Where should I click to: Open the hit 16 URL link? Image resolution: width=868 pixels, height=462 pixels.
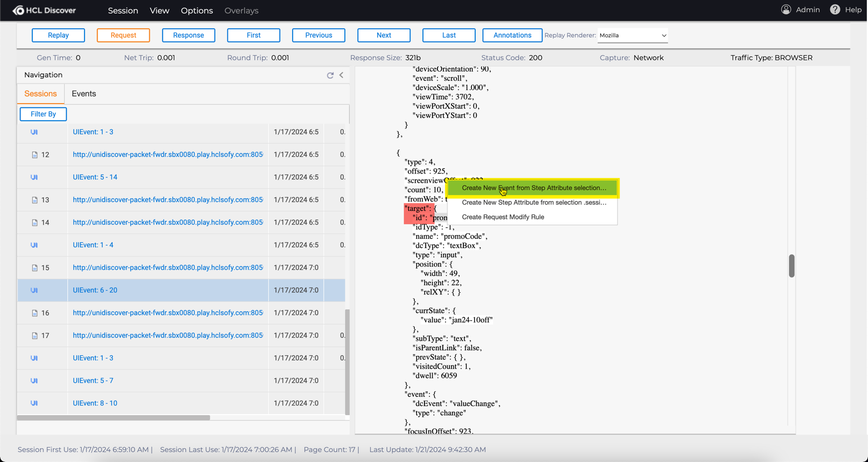tap(168, 313)
